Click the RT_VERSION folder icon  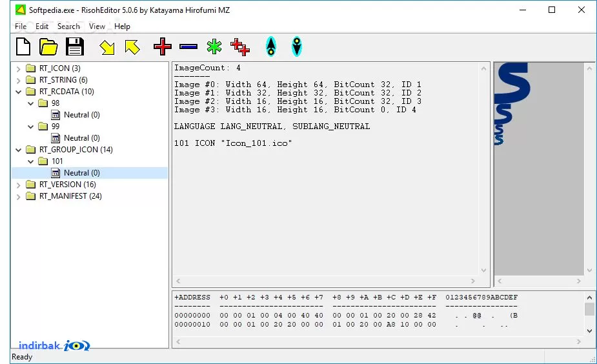(30, 185)
